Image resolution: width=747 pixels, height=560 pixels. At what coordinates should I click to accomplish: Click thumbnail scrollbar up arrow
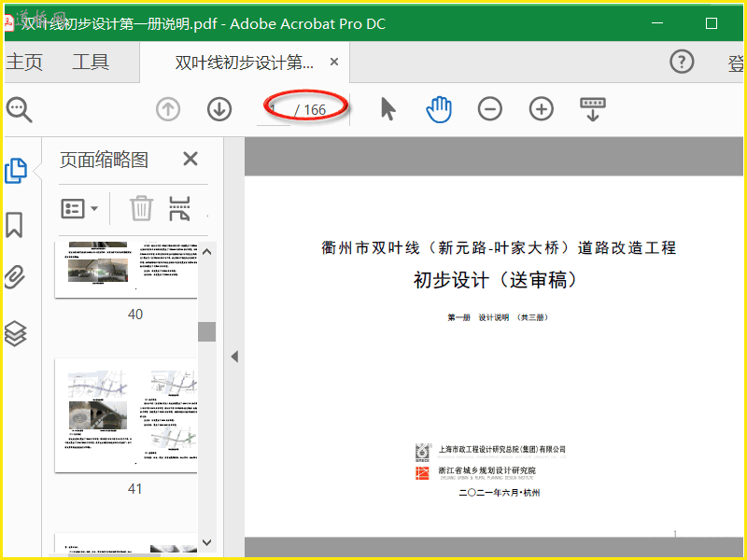click(206, 252)
